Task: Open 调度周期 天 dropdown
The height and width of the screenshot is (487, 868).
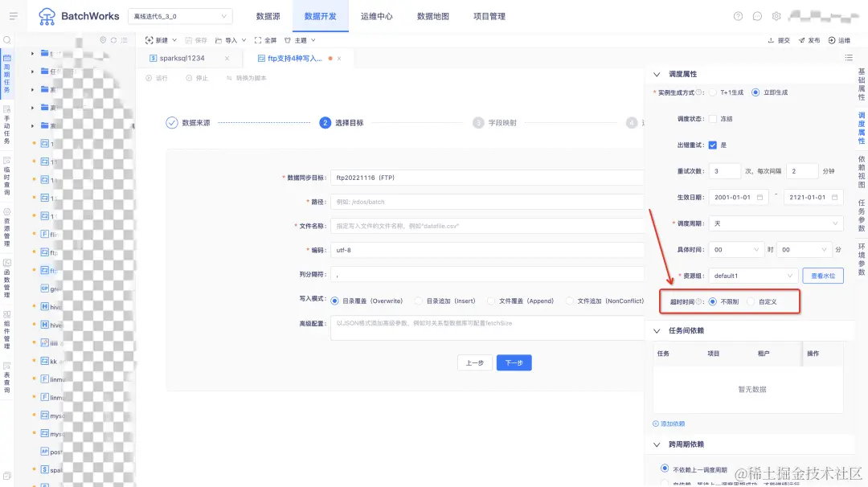Action: (776, 223)
